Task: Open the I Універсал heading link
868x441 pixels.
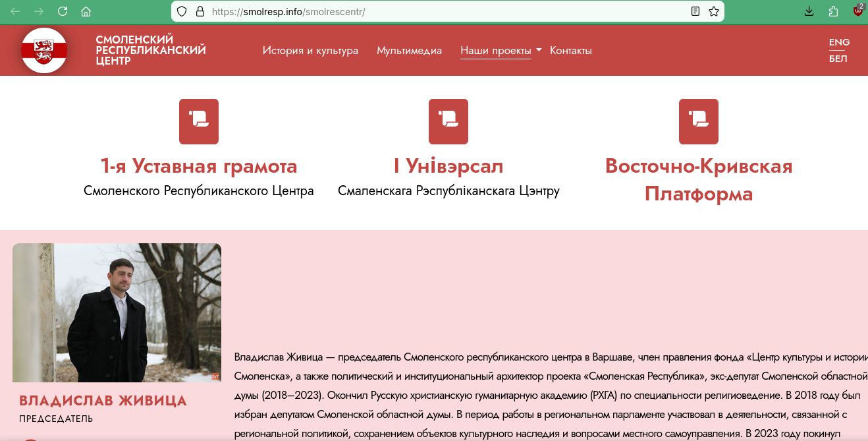Action: coord(448,166)
